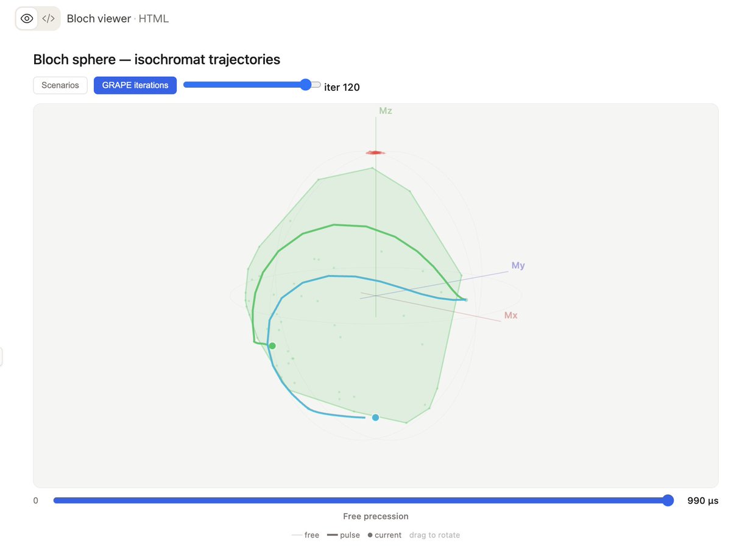
Task: Click the Mx axis label
Action: [x=511, y=316]
